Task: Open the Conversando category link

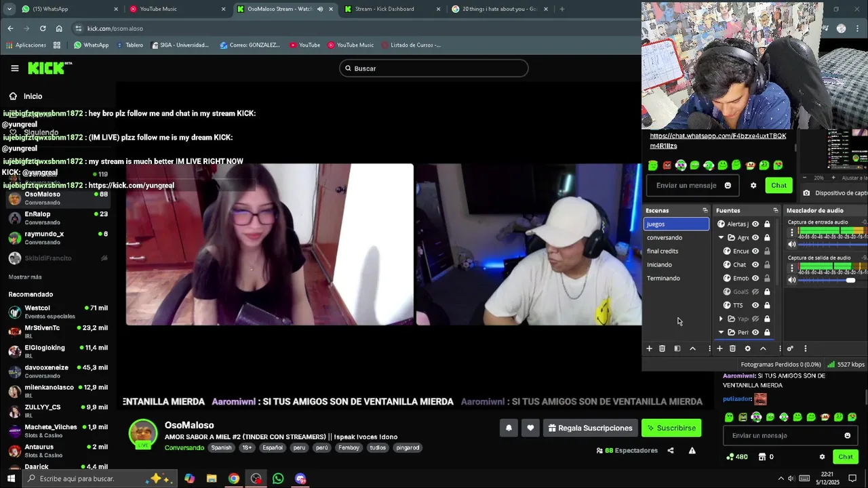Action: tap(184, 448)
